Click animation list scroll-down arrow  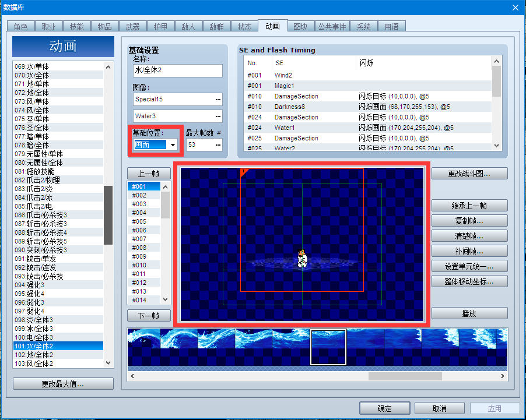(108, 363)
